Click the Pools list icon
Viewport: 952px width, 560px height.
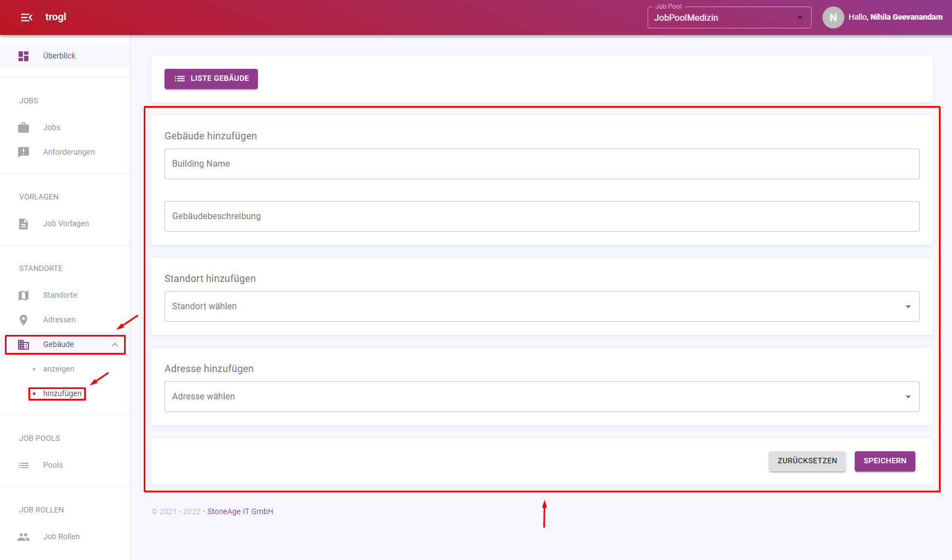coord(23,465)
